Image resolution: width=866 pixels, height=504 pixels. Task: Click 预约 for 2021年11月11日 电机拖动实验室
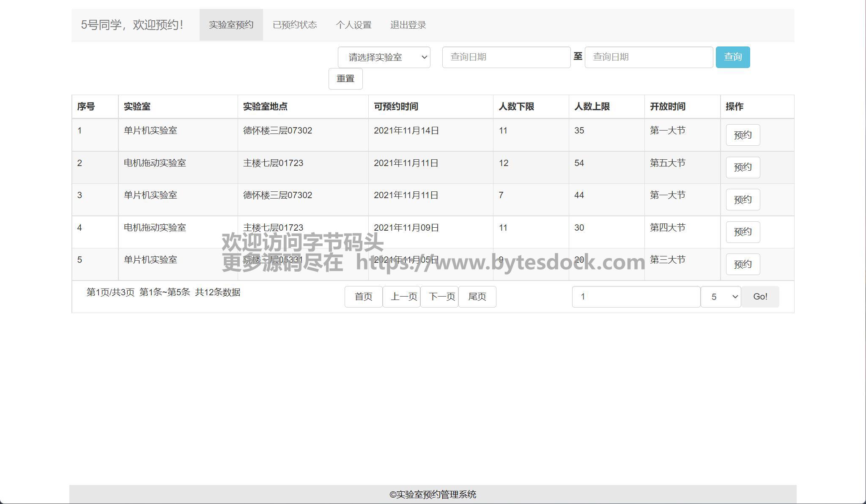[743, 167]
